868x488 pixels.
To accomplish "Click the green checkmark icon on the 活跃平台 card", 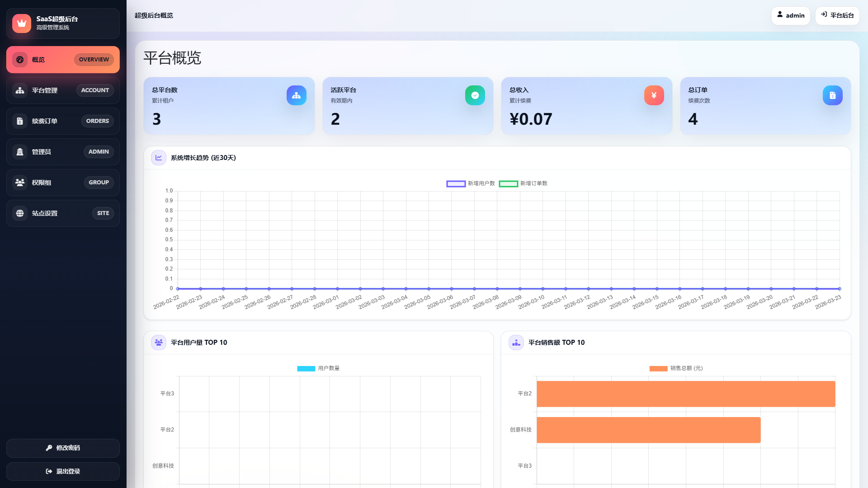I will [x=475, y=95].
